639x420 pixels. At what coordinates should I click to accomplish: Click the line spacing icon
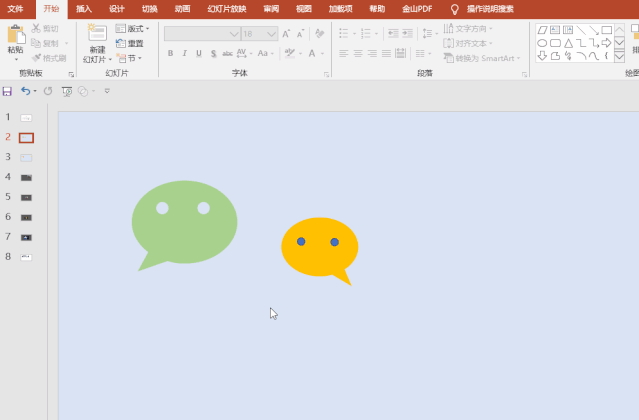coord(427,33)
